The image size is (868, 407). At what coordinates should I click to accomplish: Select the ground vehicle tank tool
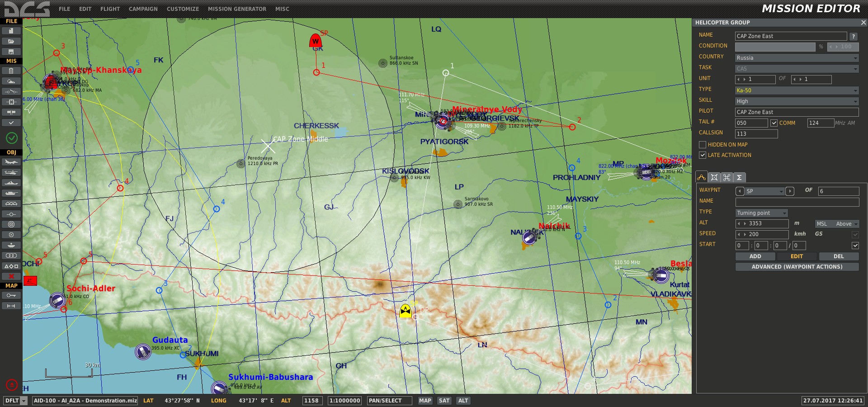coord(11,194)
